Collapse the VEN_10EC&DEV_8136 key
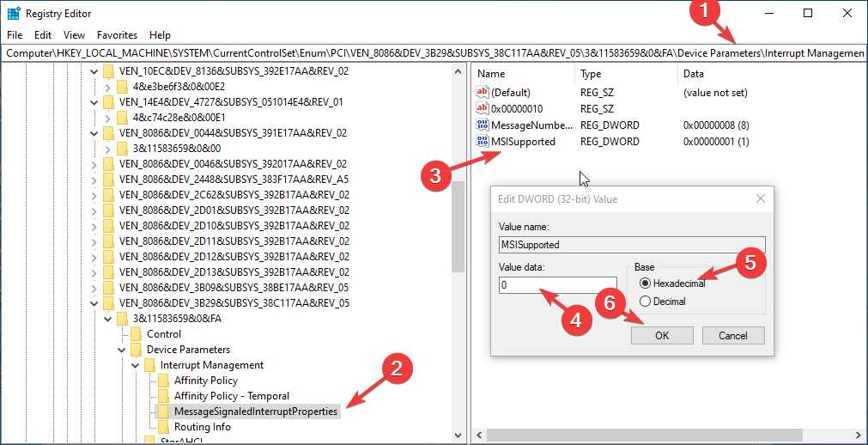The height and width of the screenshot is (445, 868). 94,71
